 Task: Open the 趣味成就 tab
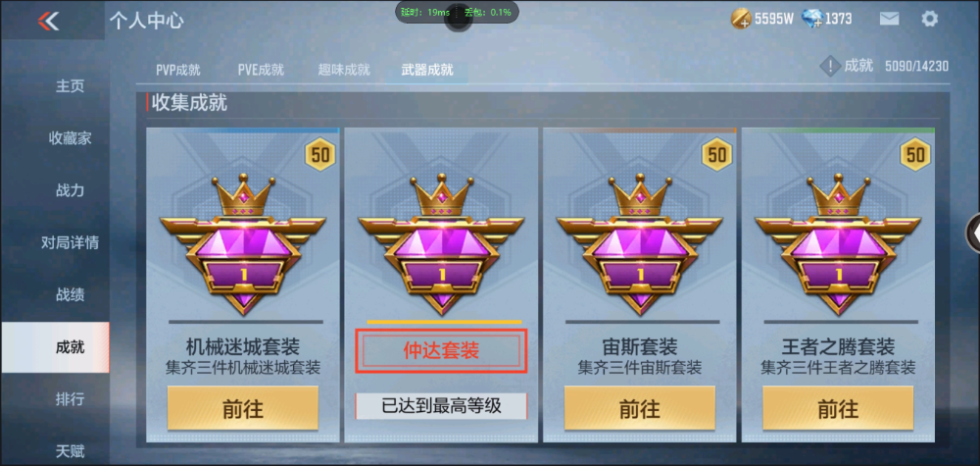[344, 70]
